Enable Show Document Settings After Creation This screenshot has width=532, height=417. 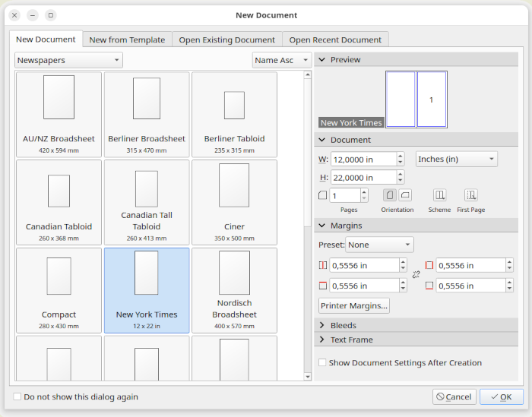[x=323, y=363]
